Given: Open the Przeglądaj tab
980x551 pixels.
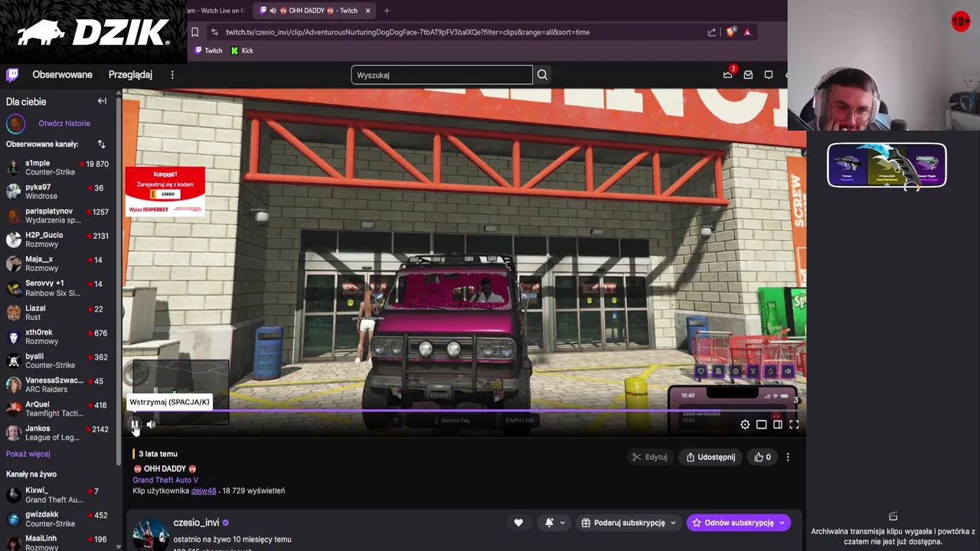Looking at the screenshot, I should click(x=130, y=75).
